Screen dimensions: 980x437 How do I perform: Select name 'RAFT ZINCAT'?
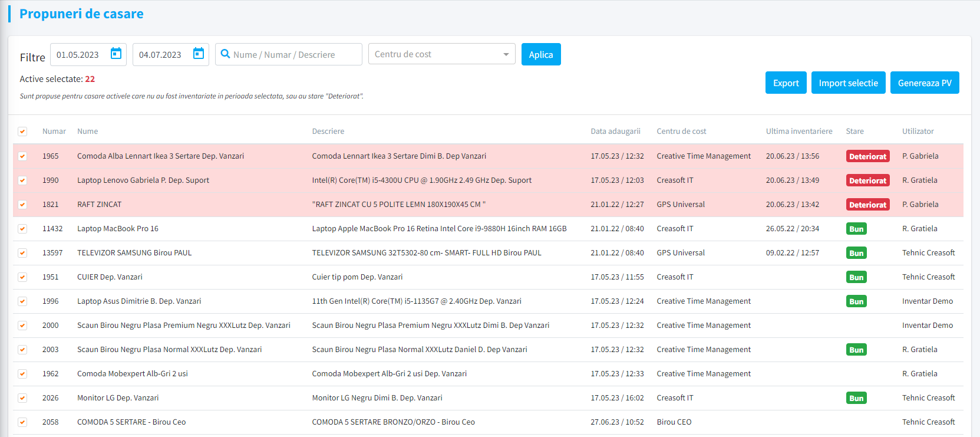pyautogui.click(x=99, y=205)
